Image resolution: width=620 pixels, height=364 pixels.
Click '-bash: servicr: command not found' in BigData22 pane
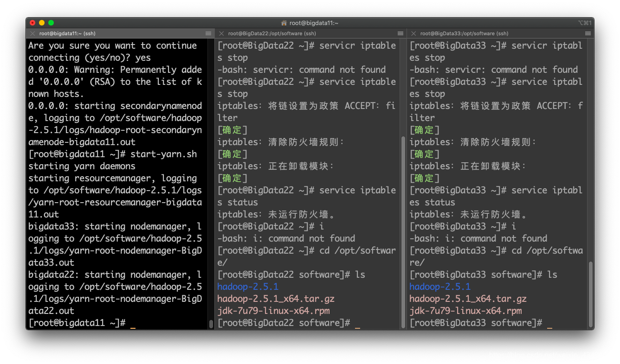(302, 70)
